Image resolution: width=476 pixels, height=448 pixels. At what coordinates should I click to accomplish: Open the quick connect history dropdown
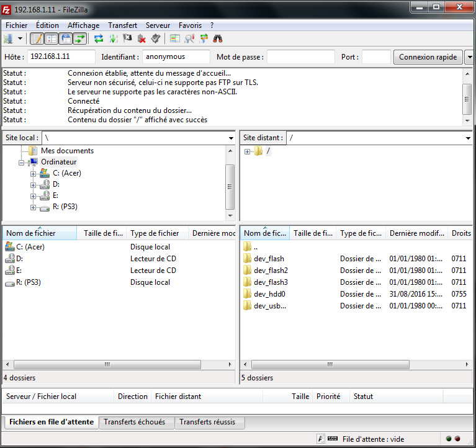(x=470, y=57)
